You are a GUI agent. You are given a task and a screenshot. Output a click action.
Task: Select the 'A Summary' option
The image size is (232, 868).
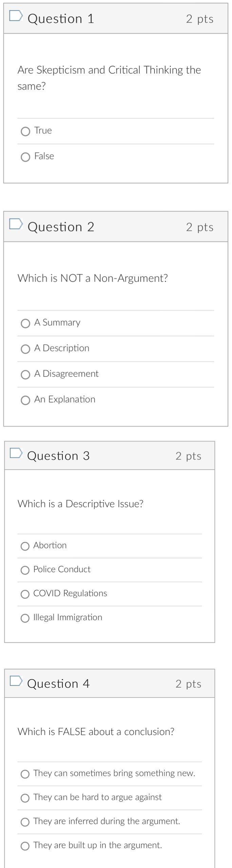click(25, 323)
